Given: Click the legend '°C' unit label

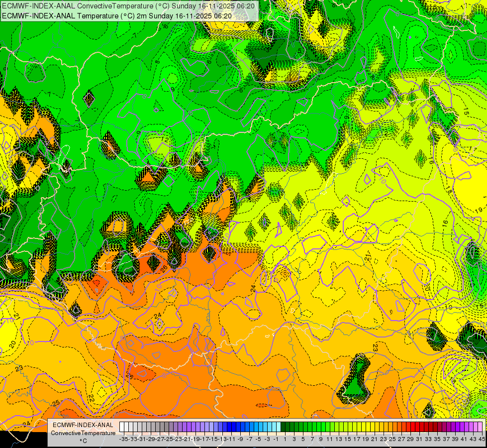Looking at the screenshot, I should (x=83, y=441).
